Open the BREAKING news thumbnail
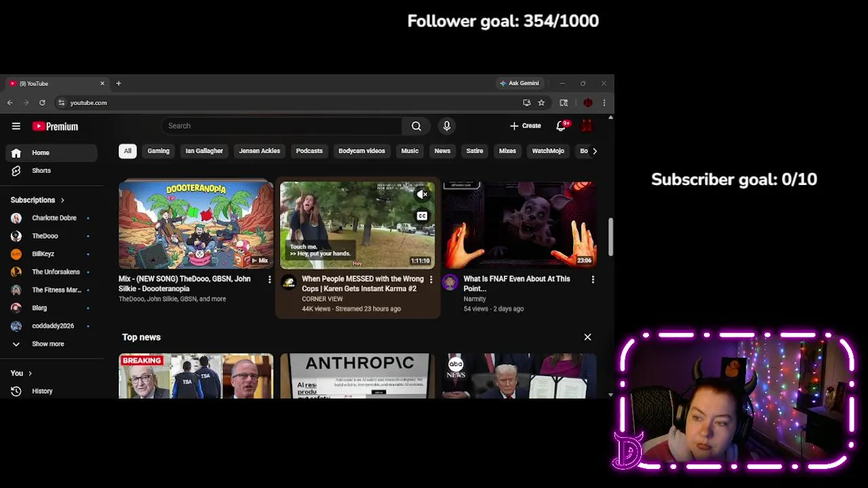The width and height of the screenshot is (868, 488). 196,376
